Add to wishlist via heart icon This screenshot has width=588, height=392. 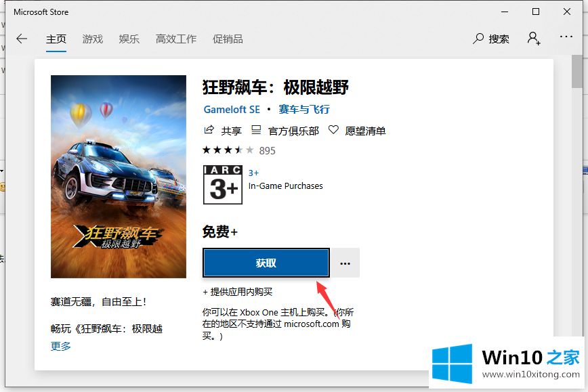(333, 130)
